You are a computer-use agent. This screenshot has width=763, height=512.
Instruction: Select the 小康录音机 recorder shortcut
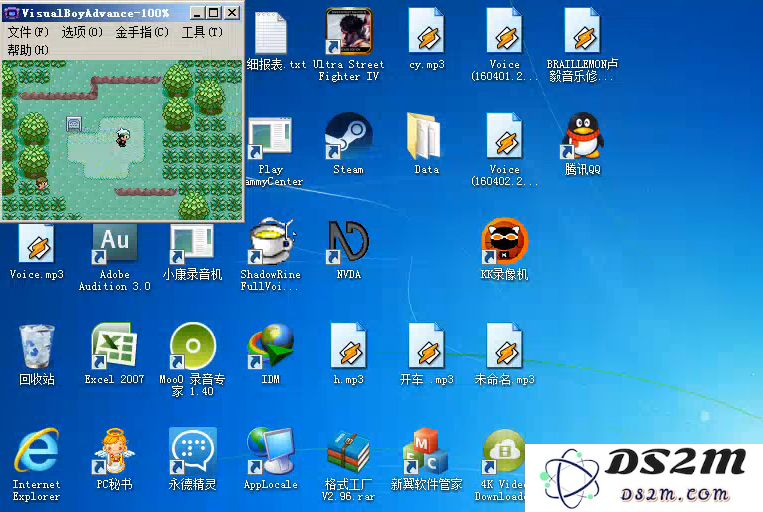pyautogui.click(x=192, y=243)
